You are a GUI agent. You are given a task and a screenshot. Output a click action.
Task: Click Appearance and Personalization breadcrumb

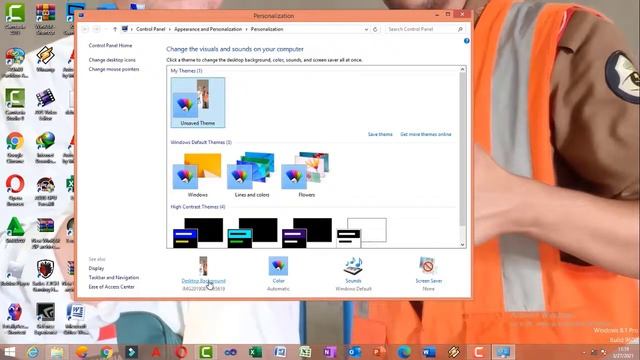click(x=208, y=29)
